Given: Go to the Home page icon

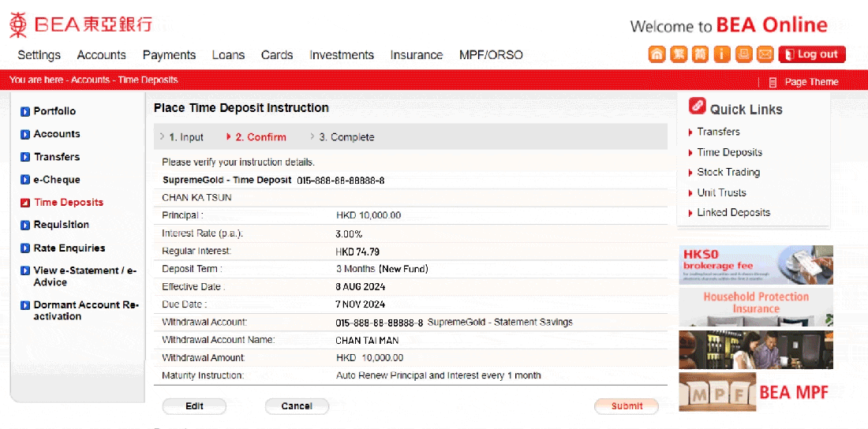Looking at the screenshot, I should pos(657,54).
